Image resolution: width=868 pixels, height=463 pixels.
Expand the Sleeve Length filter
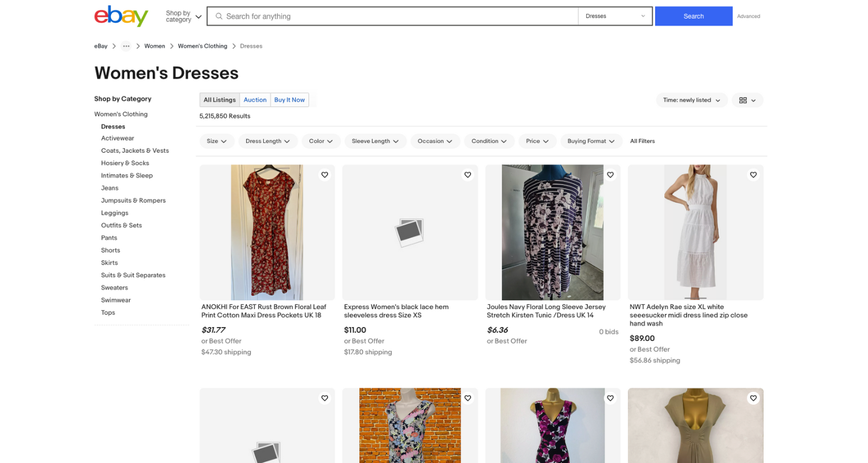376,141
